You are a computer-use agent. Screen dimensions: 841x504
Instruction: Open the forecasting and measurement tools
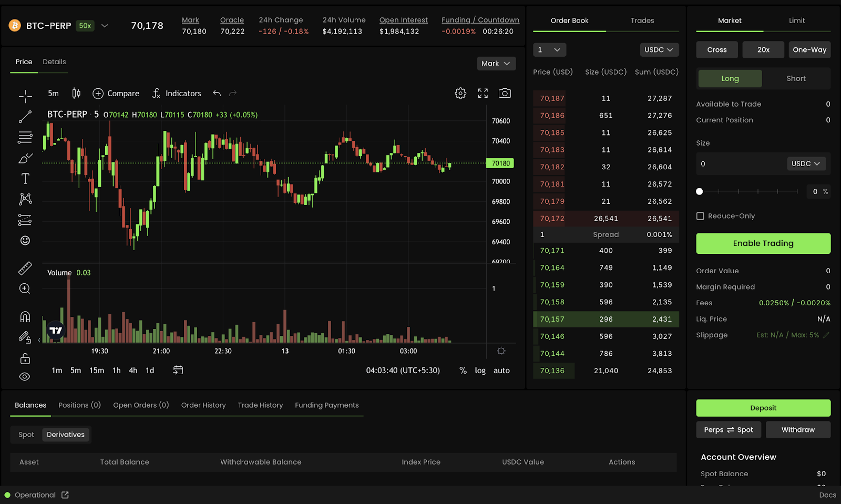pyautogui.click(x=25, y=220)
